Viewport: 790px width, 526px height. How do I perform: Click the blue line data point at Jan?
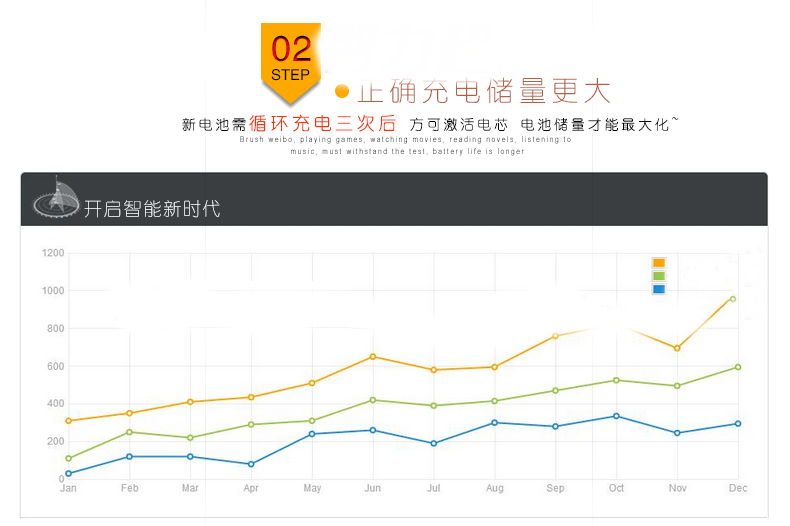click(69, 474)
